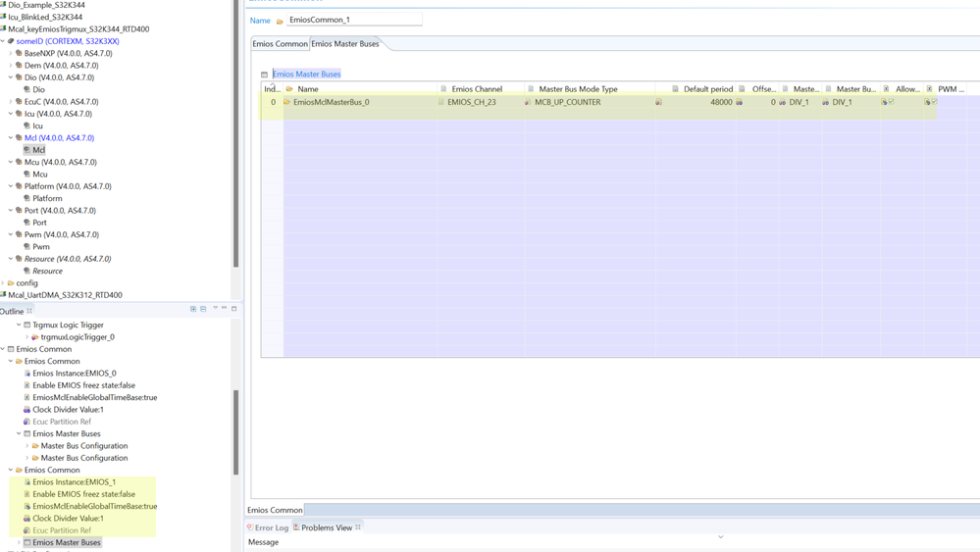This screenshot has width=980, height=552.
Task: Expand the config folder node
Action: (3, 283)
